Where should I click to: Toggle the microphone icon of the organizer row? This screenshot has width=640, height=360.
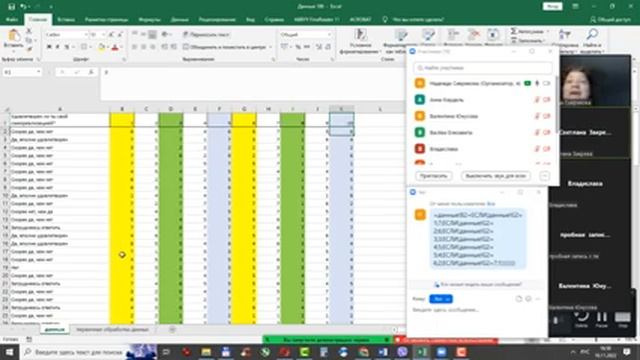click(537, 83)
